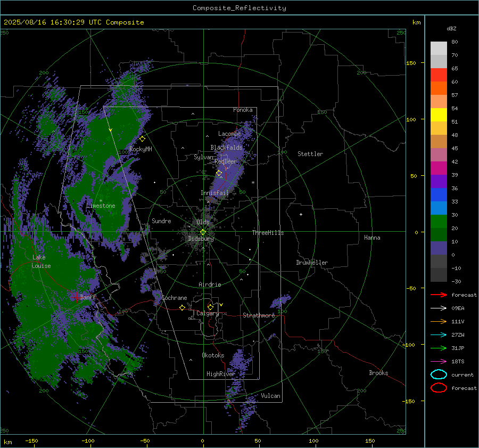The height and width of the screenshot is (448, 479).
Task: Click the Innisfail town label
Action: 214,193
